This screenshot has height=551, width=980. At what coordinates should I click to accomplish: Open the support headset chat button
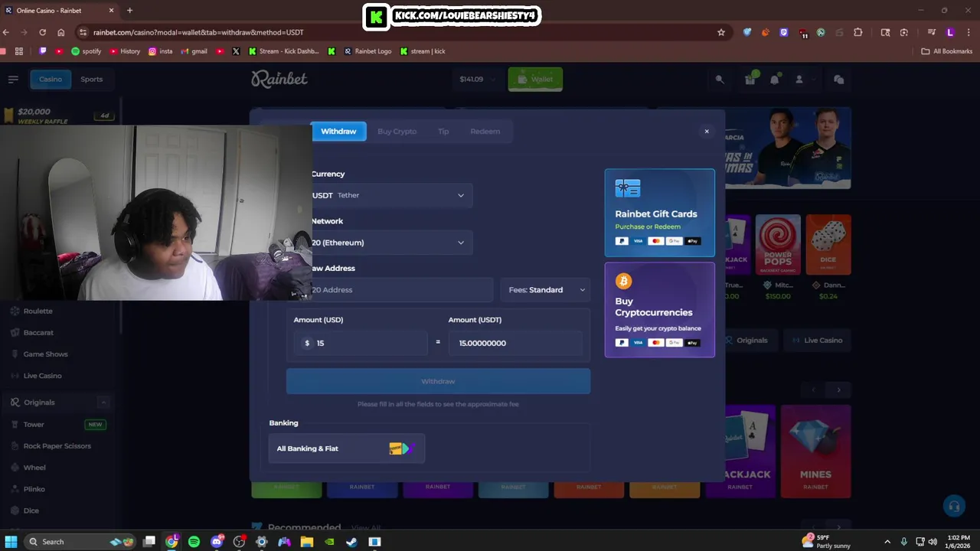(x=953, y=506)
